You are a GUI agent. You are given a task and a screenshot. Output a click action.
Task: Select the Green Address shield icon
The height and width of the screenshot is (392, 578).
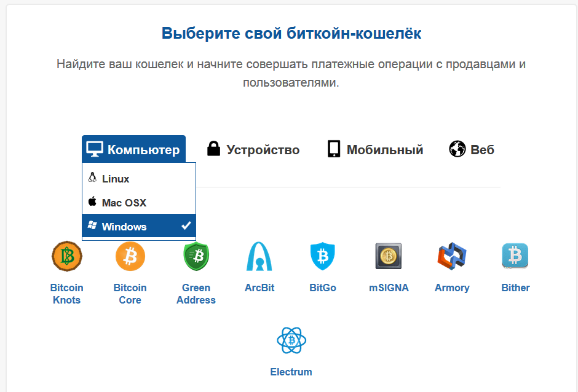196,256
